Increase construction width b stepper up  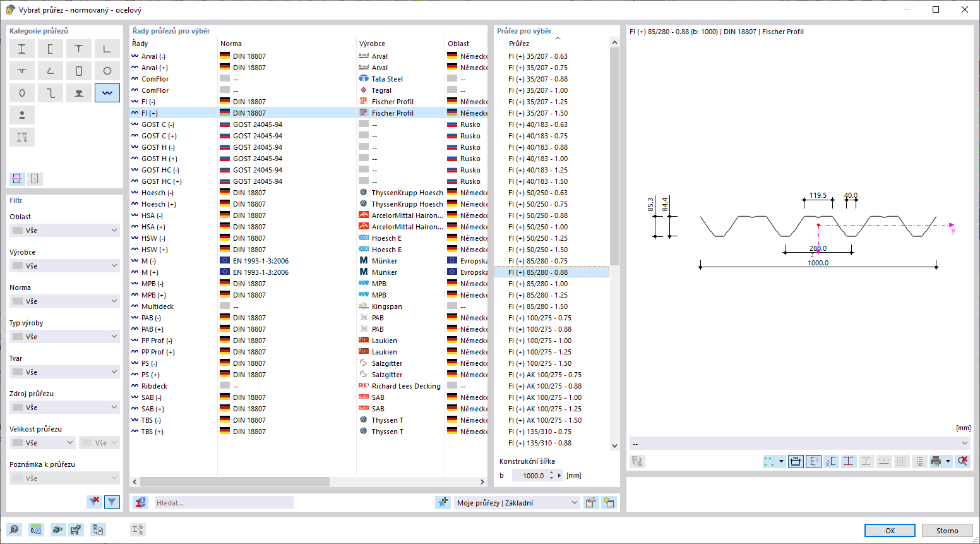pyautogui.click(x=552, y=473)
